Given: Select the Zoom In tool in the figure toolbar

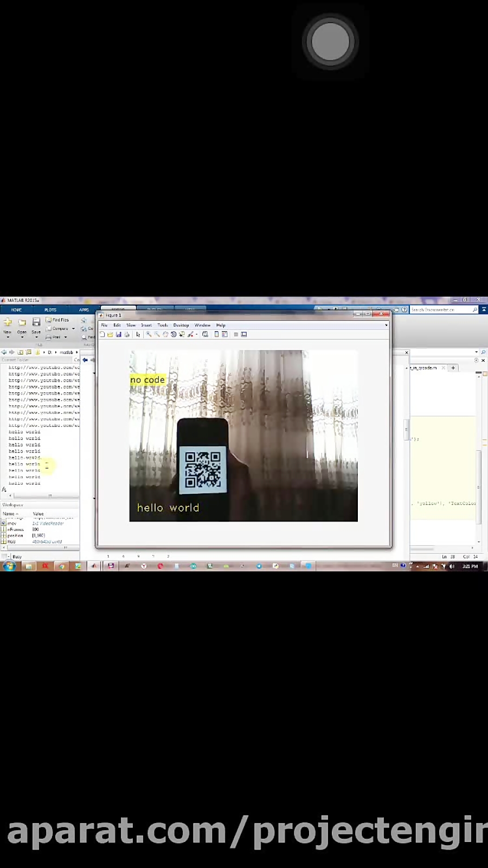Looking at the screenshot, I should pyautogui.click(x=149, y=335).
